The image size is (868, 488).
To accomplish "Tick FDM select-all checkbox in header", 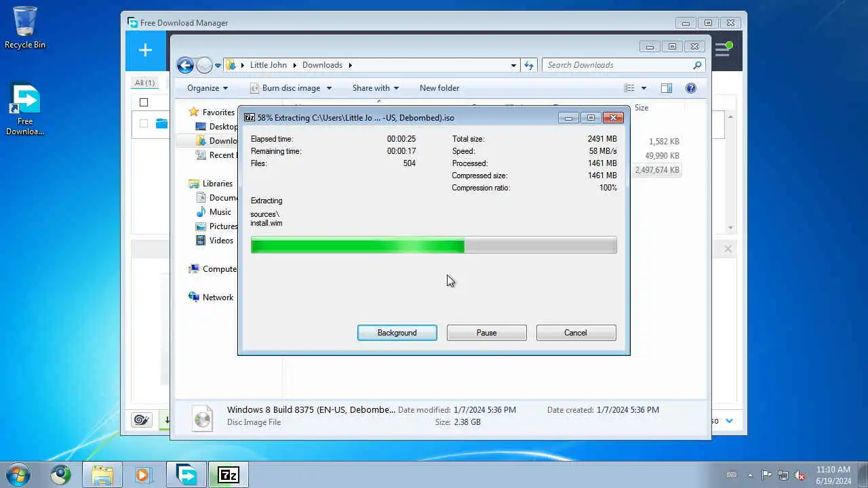I will 143,102.
